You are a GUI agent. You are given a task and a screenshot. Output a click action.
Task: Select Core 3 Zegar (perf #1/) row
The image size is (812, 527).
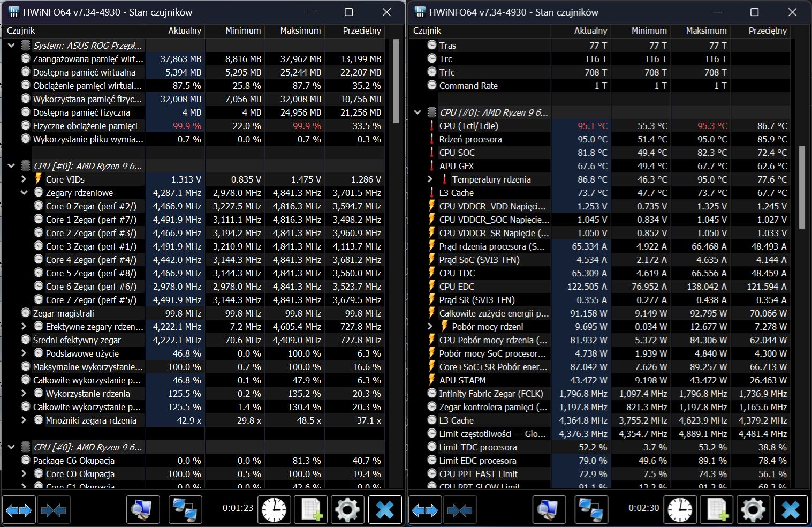[193, 246]
